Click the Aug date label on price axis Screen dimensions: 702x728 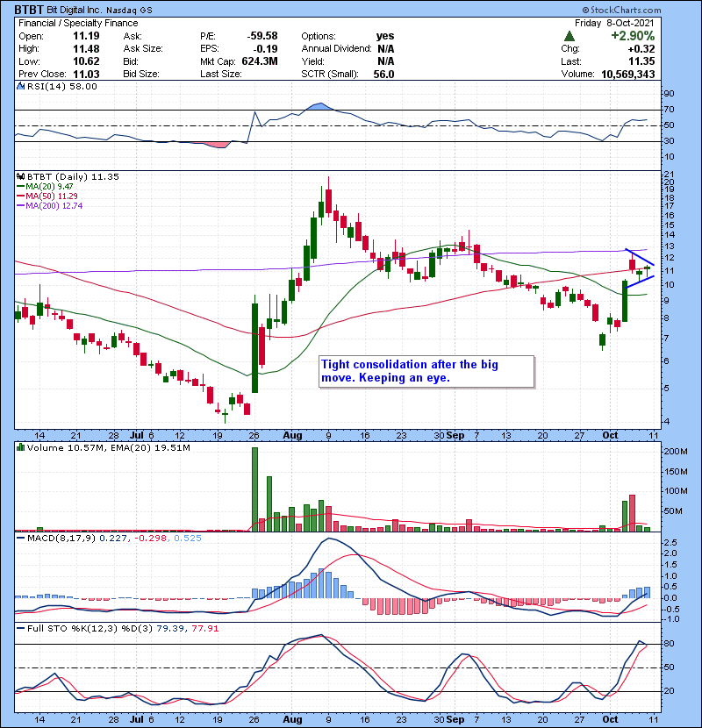[293, 435]
